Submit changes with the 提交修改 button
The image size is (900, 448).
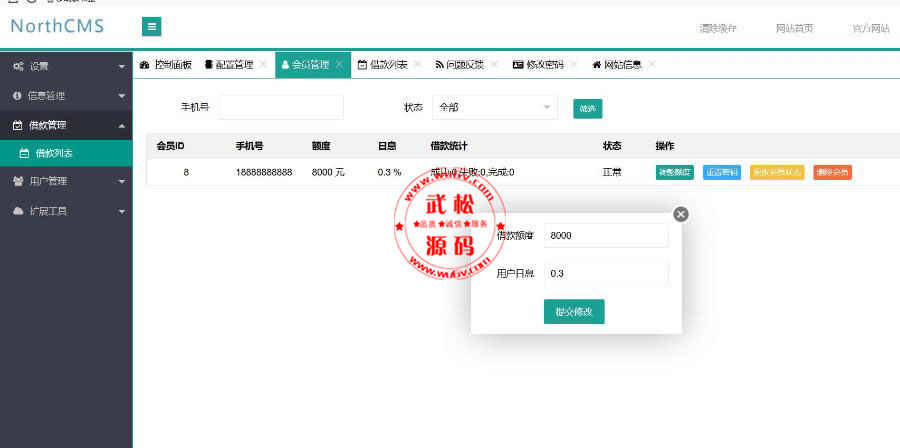point(574,311)
